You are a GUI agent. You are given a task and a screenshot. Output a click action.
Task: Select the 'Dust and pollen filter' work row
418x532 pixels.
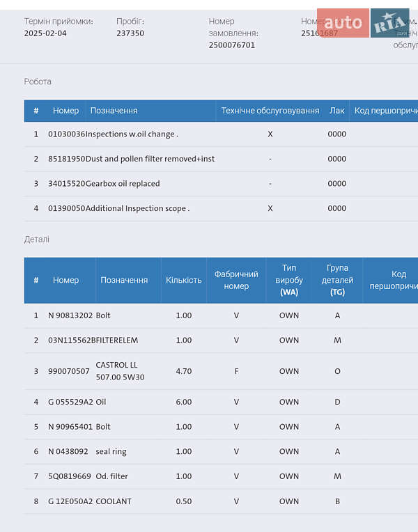150,159
